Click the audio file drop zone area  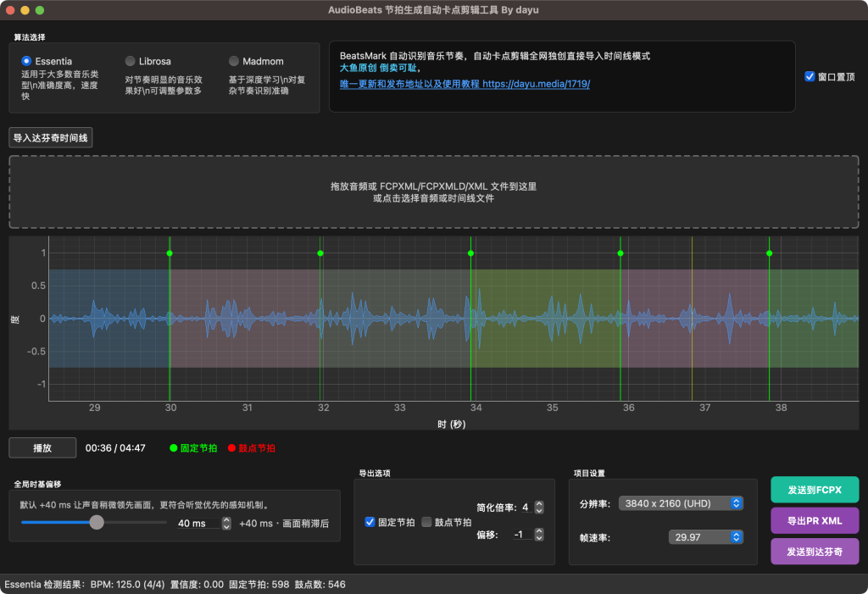433,192
